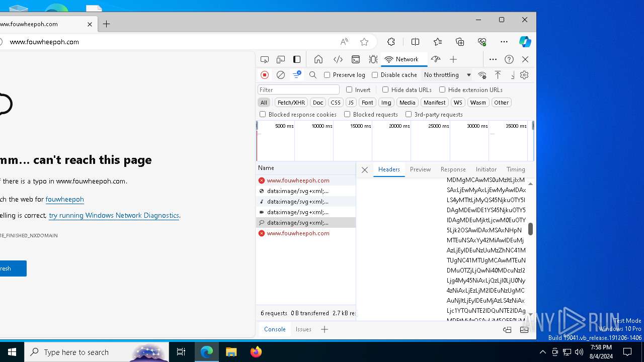644x362 pixels.
Task: Add page to favorites star
Action: click(x=364, y=42)
